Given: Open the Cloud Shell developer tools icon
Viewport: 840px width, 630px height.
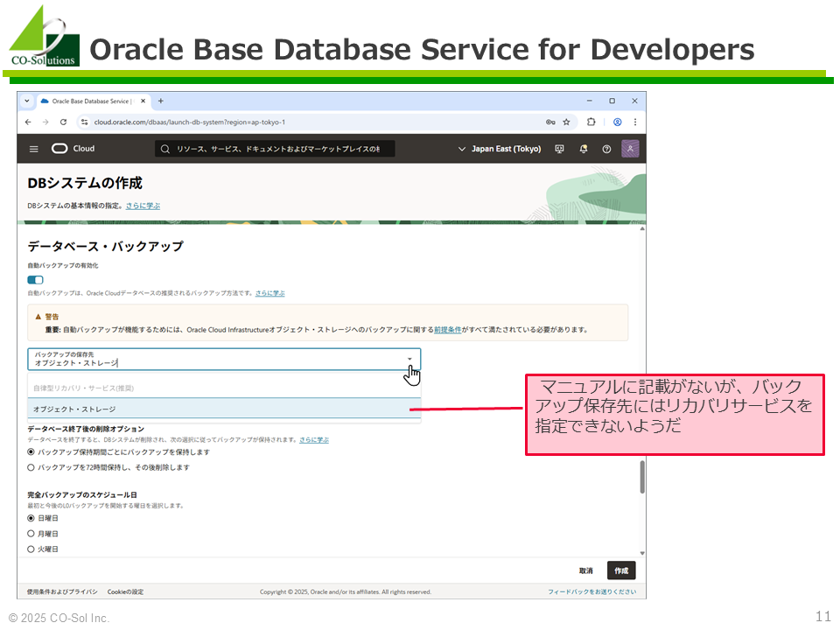Looking at the screenshot, I should [560, 149].
